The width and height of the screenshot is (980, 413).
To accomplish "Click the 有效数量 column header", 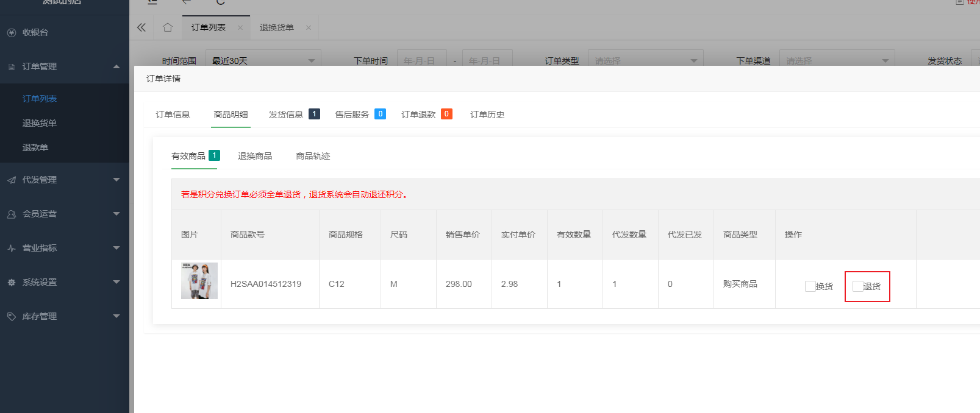I will tap(574, 235).
